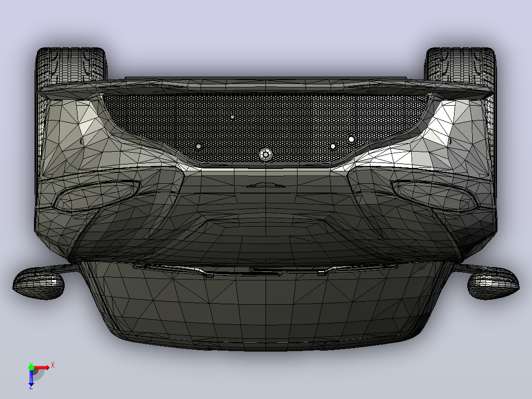Select the large round sensor on grille

pyautogui.click(x=351, y=139)
